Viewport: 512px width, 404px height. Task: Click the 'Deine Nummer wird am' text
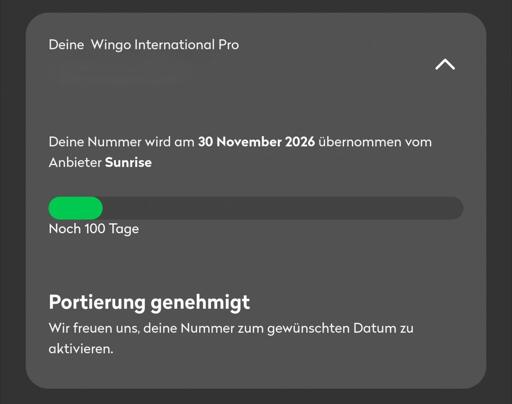pyautogui.click(x=122, y=142)
